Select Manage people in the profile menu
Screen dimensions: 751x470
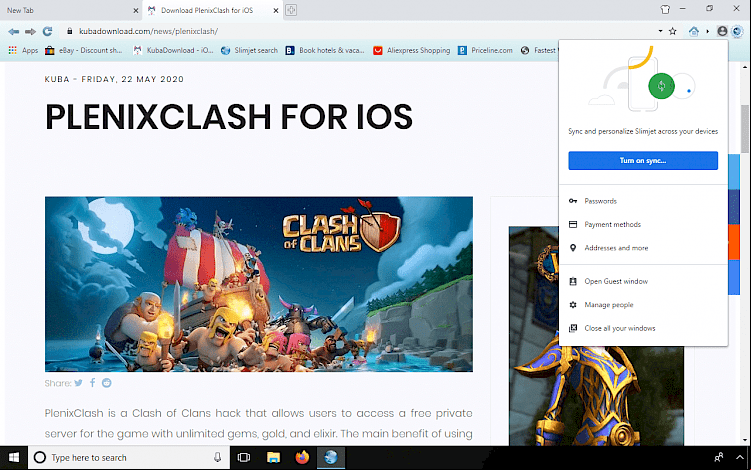click(x=643, y=305)
